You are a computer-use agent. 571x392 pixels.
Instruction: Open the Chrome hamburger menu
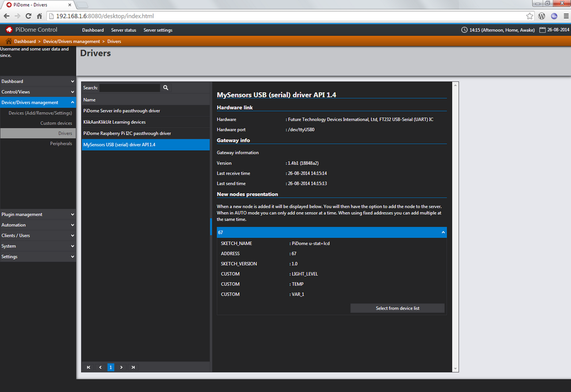566,16
